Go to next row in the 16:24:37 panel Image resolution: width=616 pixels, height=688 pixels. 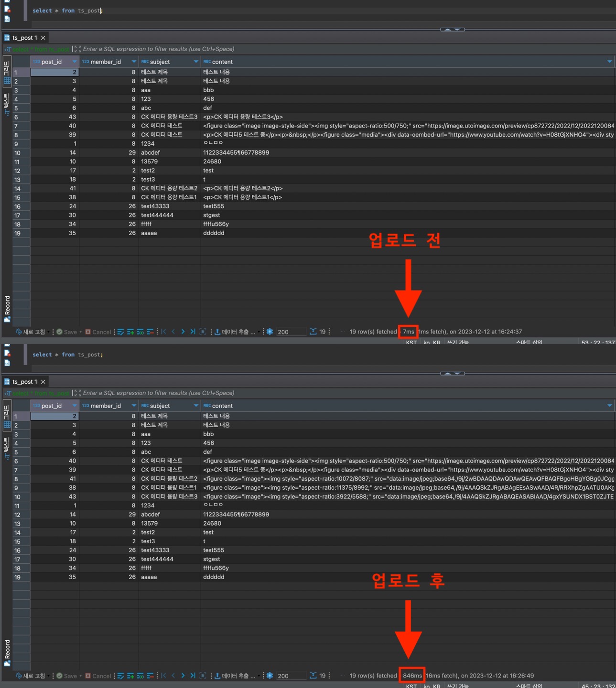183,332
